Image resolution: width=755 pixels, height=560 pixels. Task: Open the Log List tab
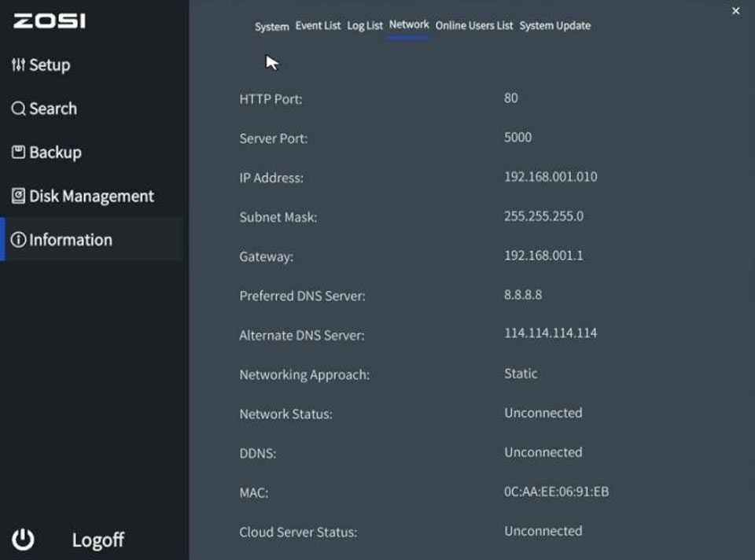click(x=365, y=26)
